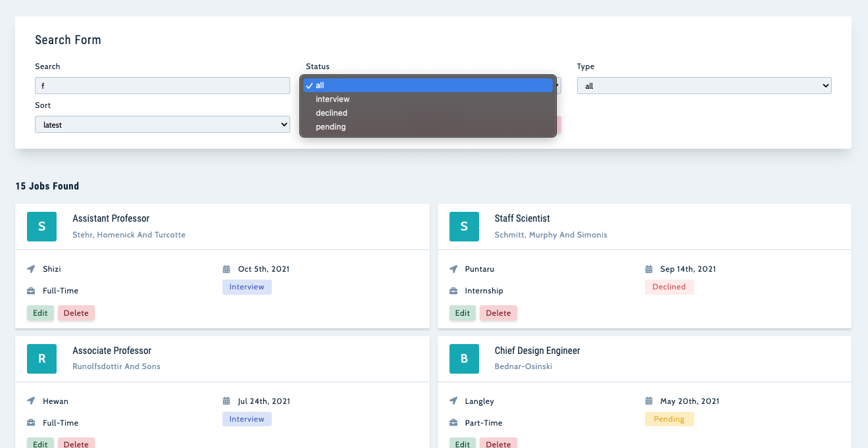868x448 pixels.
Task: Click the calendar icon beside Oct 5th, 2021
Action: click(226, 269)
